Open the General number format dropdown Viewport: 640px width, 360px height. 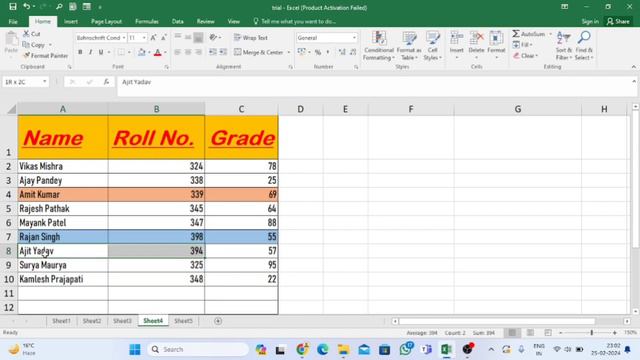[x=354, y=38]
